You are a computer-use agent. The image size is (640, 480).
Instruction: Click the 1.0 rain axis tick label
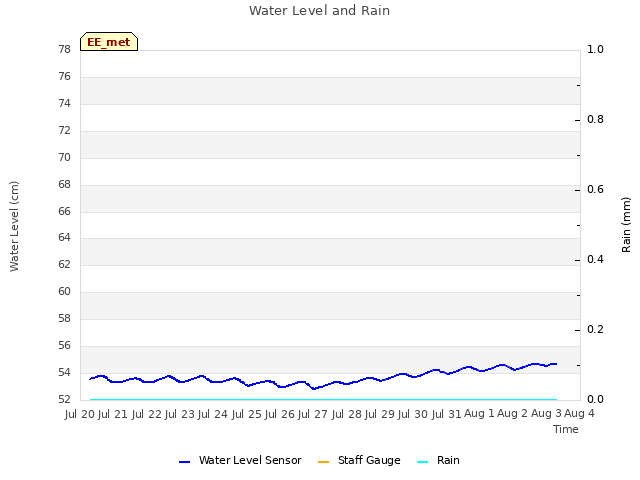tap(596, 49)
